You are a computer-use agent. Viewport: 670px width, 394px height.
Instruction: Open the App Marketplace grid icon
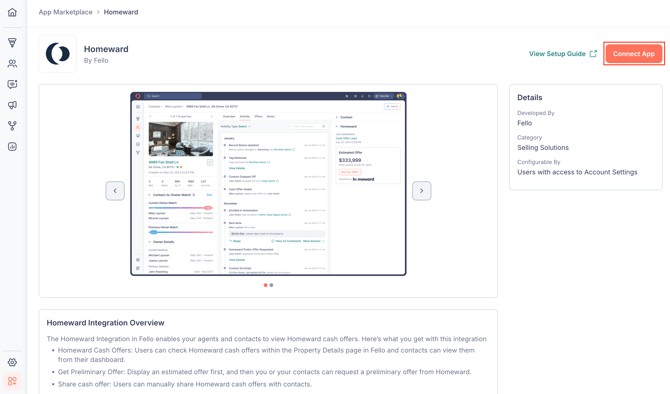pos(12,381)
